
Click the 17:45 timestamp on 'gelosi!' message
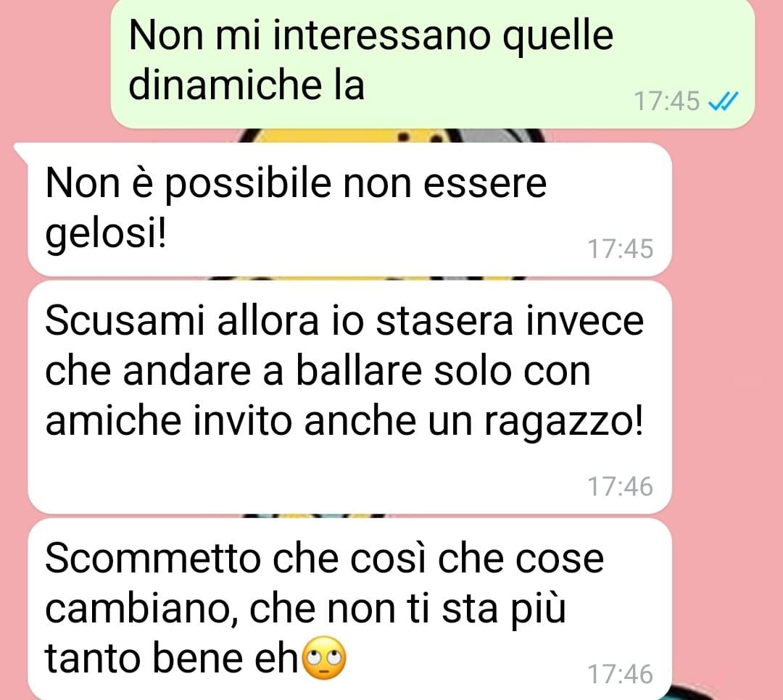coord(620,249)
